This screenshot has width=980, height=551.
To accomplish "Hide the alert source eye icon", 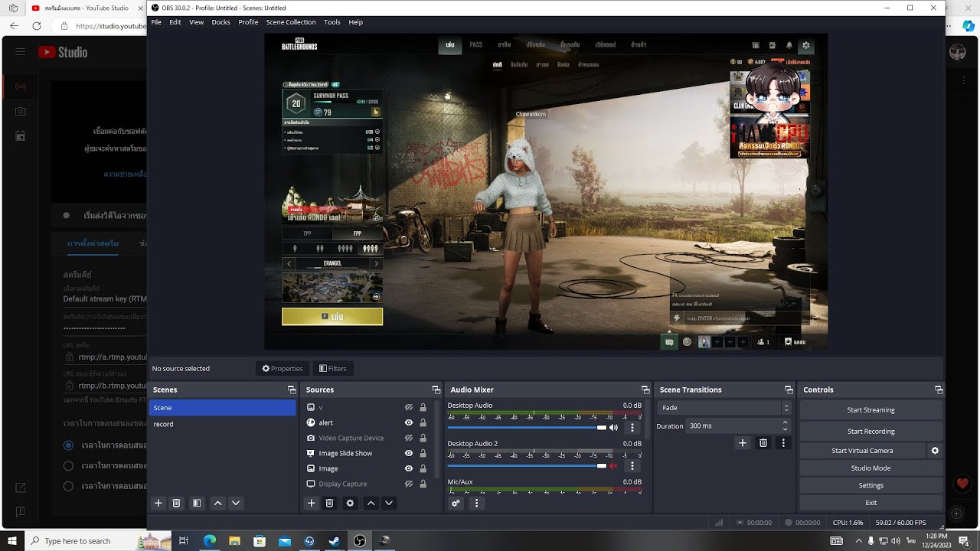I will click(x=409, y=422).
